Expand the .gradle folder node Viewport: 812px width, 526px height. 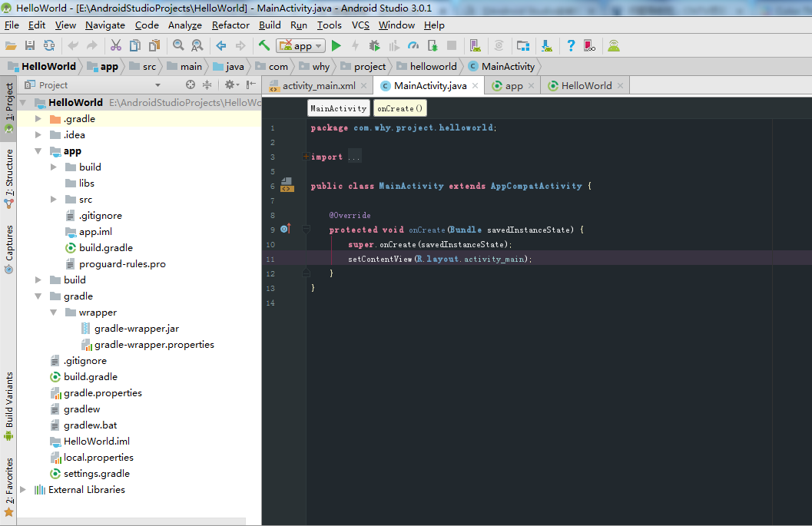coord(38,118)
